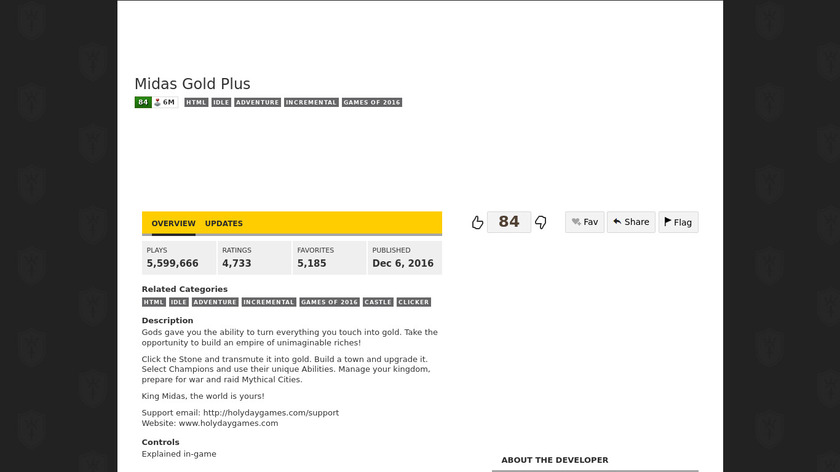The image size is (840, 472).
Task: Open the CASTLE category tag
Action: point(378,302)
